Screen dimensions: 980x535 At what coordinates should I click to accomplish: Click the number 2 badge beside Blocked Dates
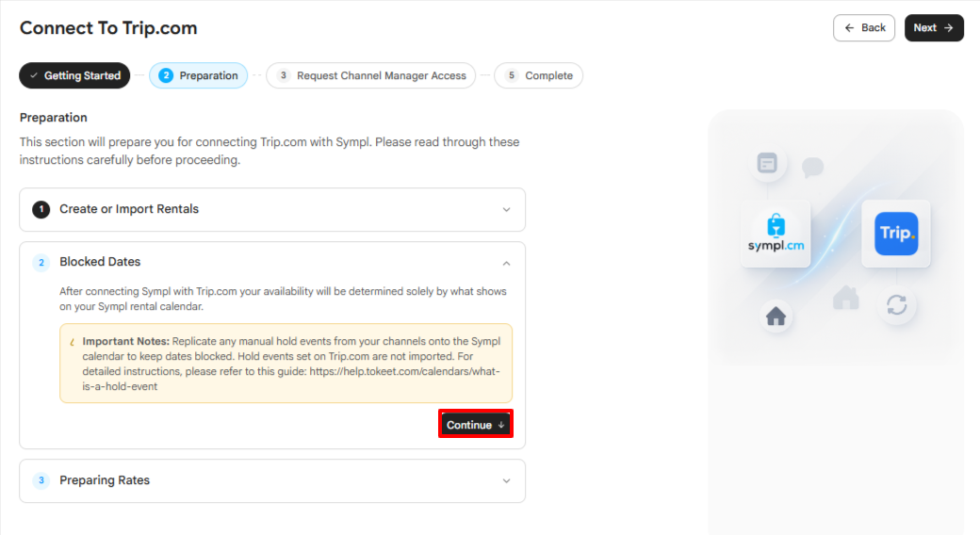pos(41,263)
